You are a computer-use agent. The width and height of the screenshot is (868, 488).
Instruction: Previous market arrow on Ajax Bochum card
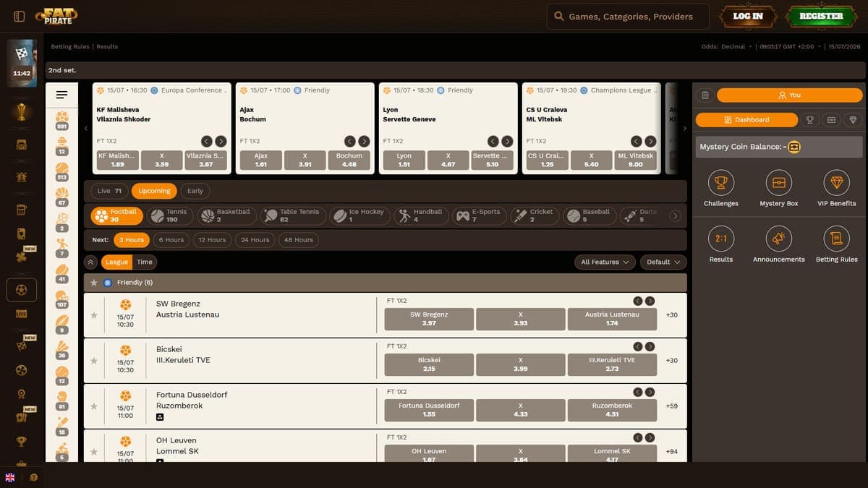click(350, 141)
